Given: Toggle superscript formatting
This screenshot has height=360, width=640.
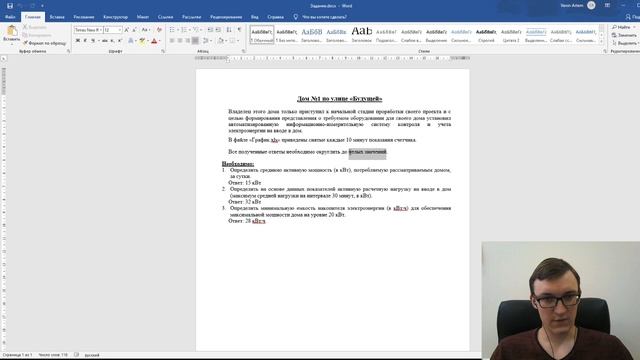Looking at the screenshot, I should [x=120, y=40].
